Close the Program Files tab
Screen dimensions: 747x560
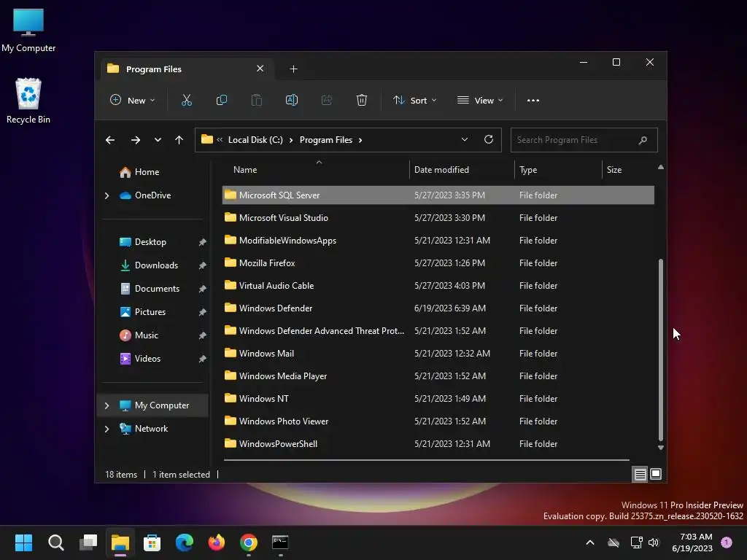(x=260, y=69)
